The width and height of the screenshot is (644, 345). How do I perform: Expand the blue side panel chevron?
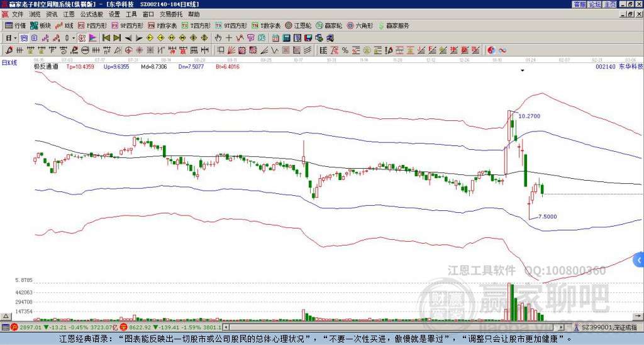(x=639, y=260)
